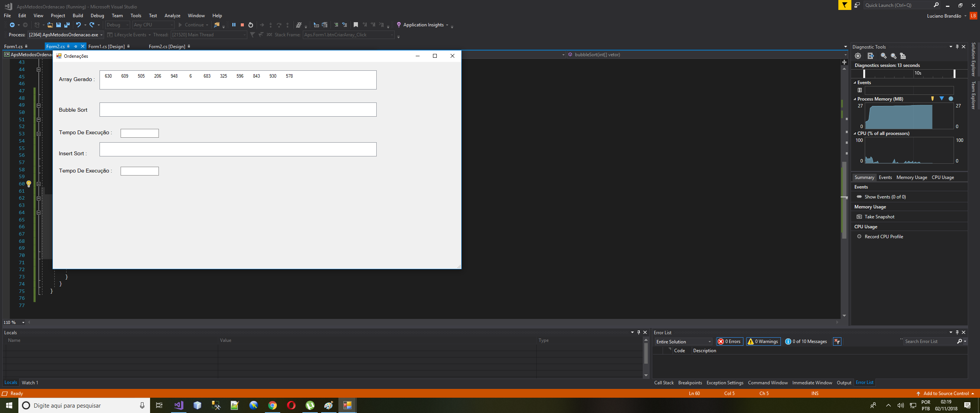Click the code map icon next to Continue
Viewport: 980px width, 413px height.
217,25
